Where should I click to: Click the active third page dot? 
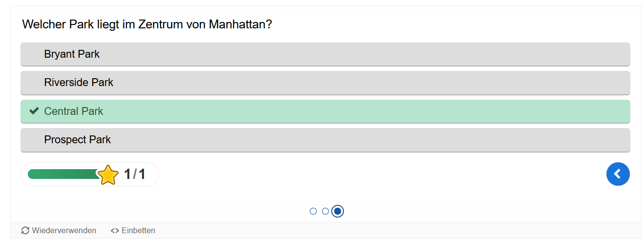338,211
